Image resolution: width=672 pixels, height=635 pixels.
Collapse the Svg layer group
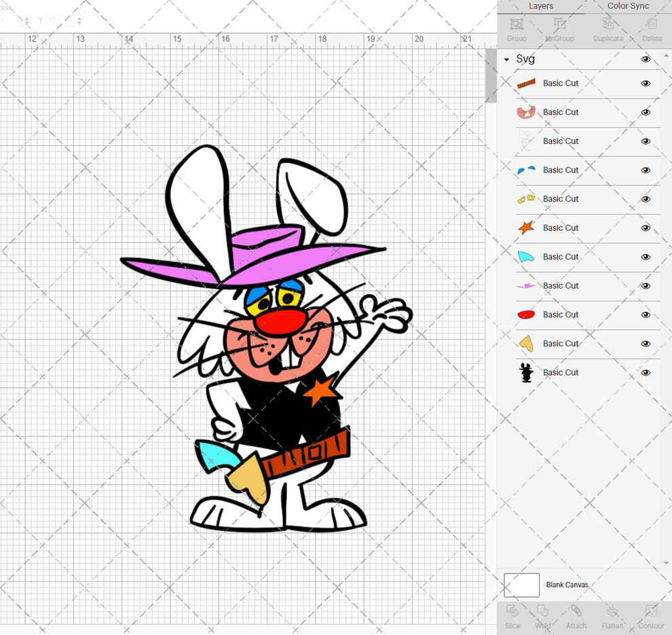click(505, 59)
